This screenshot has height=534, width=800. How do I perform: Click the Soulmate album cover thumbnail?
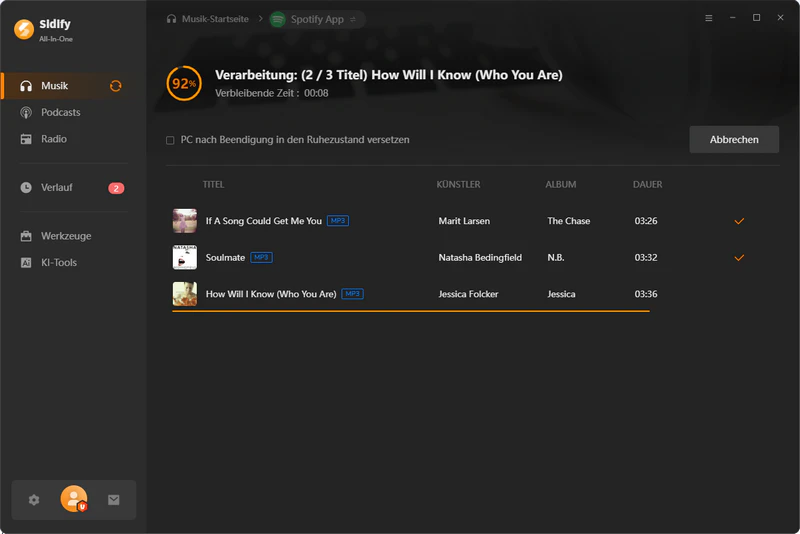coord(185,257)
